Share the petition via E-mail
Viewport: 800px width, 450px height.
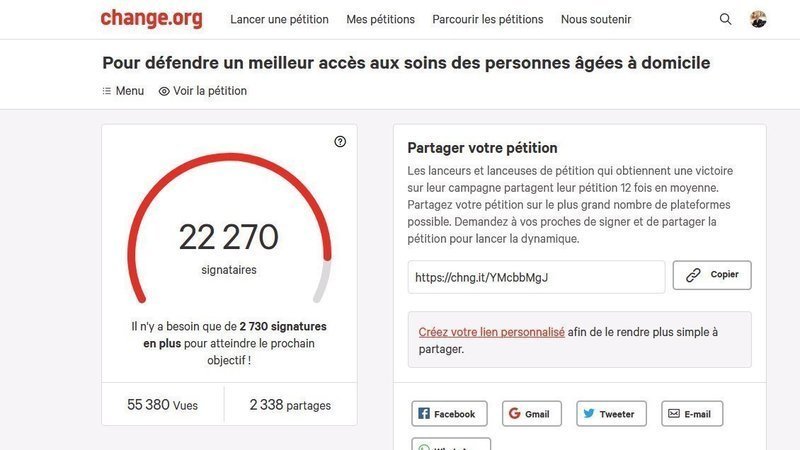point(691,414)
